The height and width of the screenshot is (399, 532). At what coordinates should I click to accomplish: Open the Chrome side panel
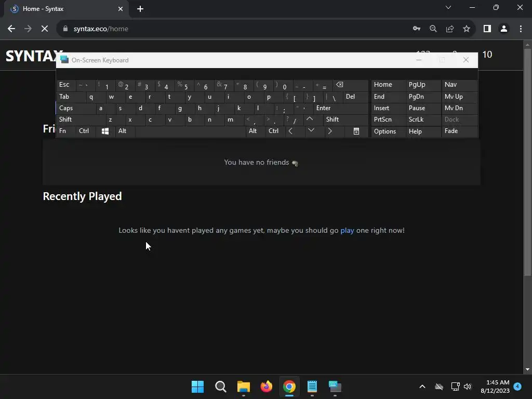(x=487, y=29)
